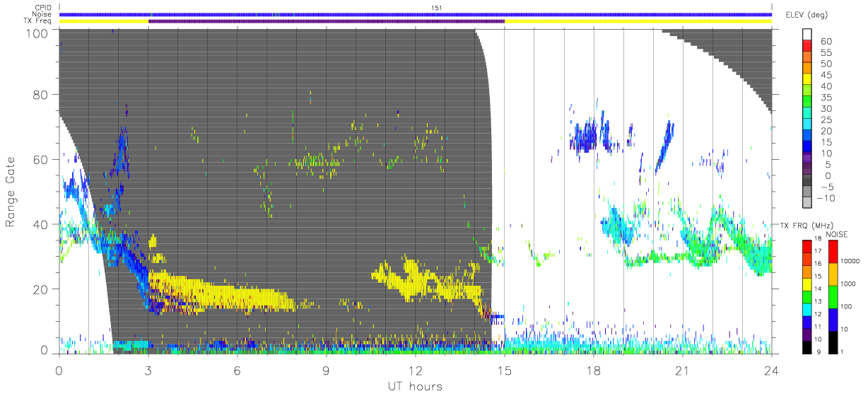Click the 13 label on TX FRQ scale
868x401 pixels.
point(819,301)
